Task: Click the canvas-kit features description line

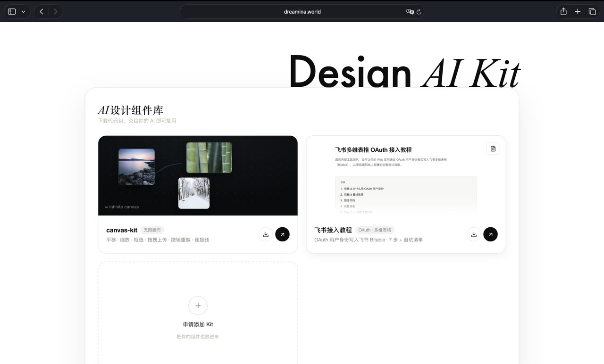Action: [158, 240]
